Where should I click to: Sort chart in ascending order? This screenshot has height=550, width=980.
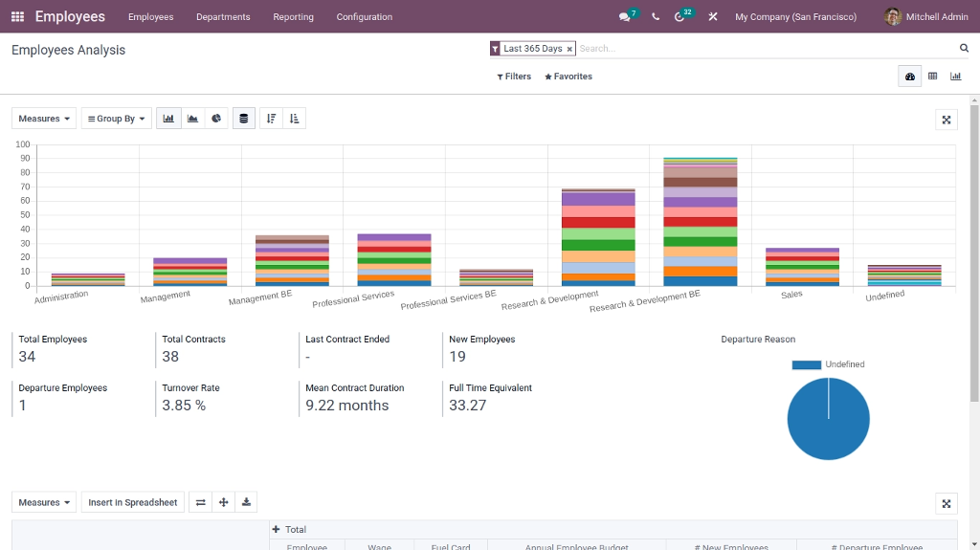click(x=295, y=119)
